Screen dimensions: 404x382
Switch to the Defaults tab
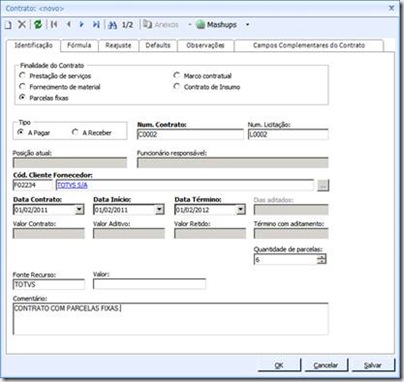tap(158, 45)
